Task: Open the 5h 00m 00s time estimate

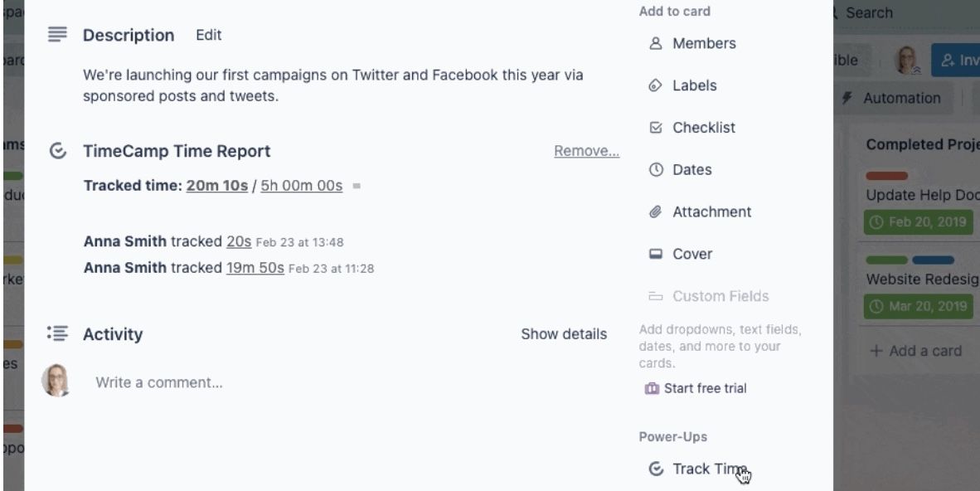Action: 302,186
